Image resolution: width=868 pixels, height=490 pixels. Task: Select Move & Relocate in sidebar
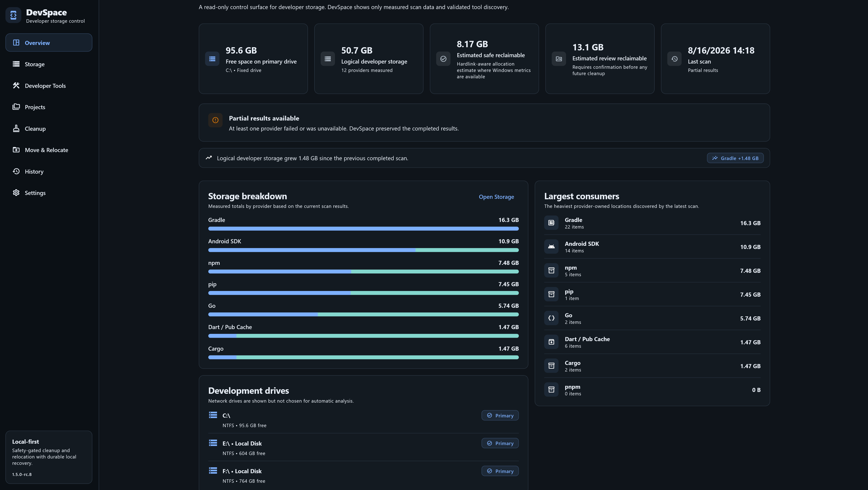[49, 150]
